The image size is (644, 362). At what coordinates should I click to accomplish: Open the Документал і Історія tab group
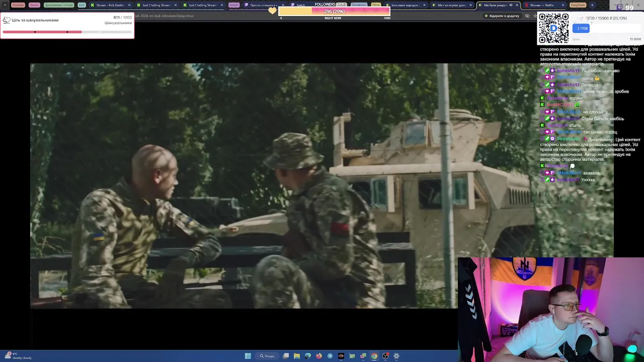pyautogui.click(x=59, y=5)
